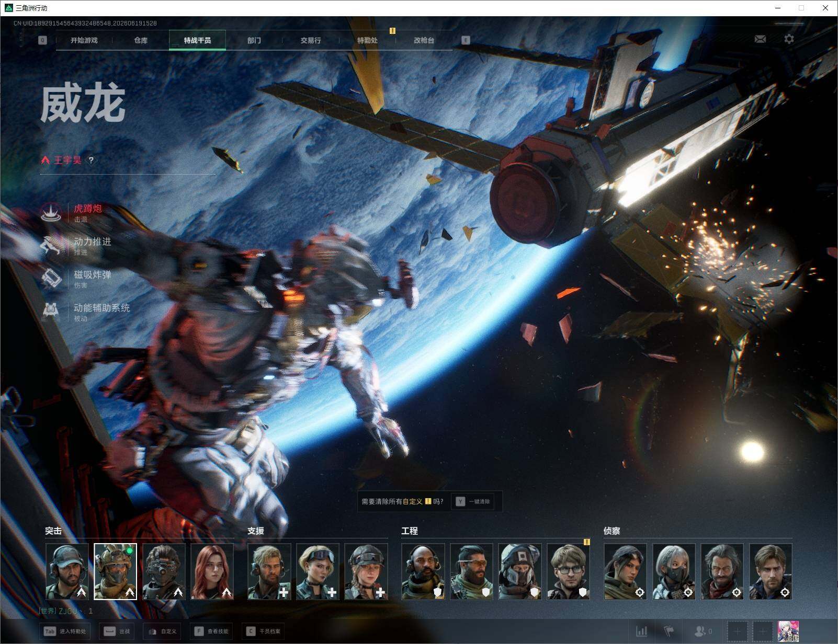Click the 工程 category heading
The width and height of the screenshot is (838, 644).
click(410, 531)
